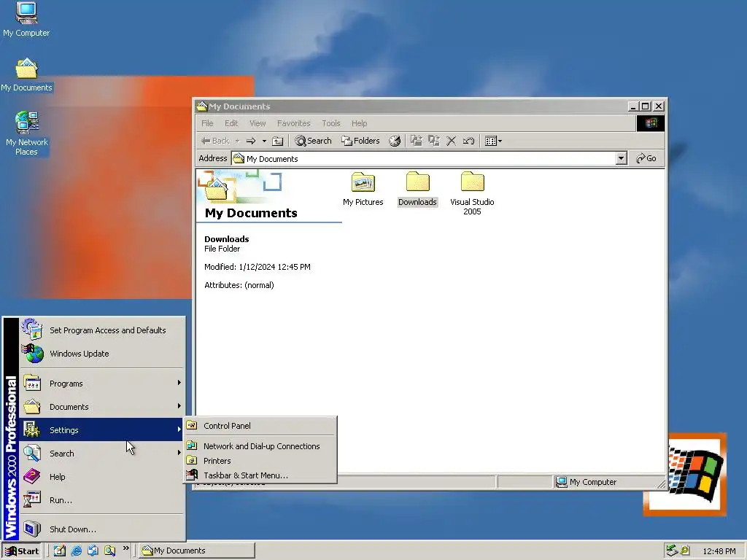
Task: Click Set Program Access and Defaults
Action: pyautogui.click(x=102, y=330)
